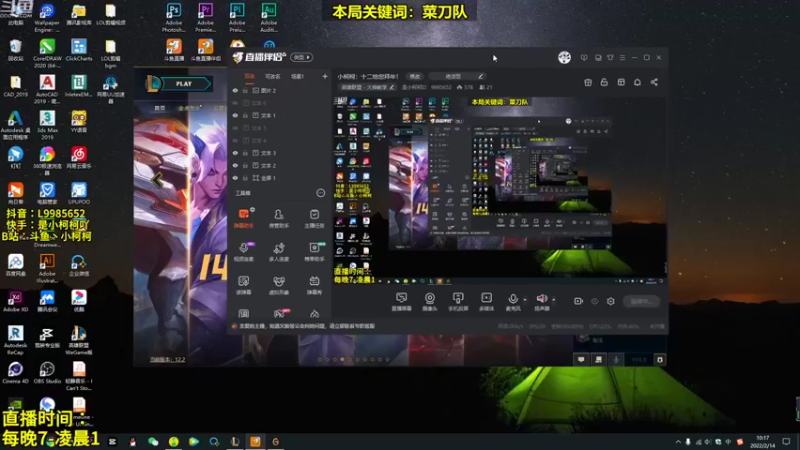
Task: Add a phone screen mirroring source
Action: pos(458,301)
